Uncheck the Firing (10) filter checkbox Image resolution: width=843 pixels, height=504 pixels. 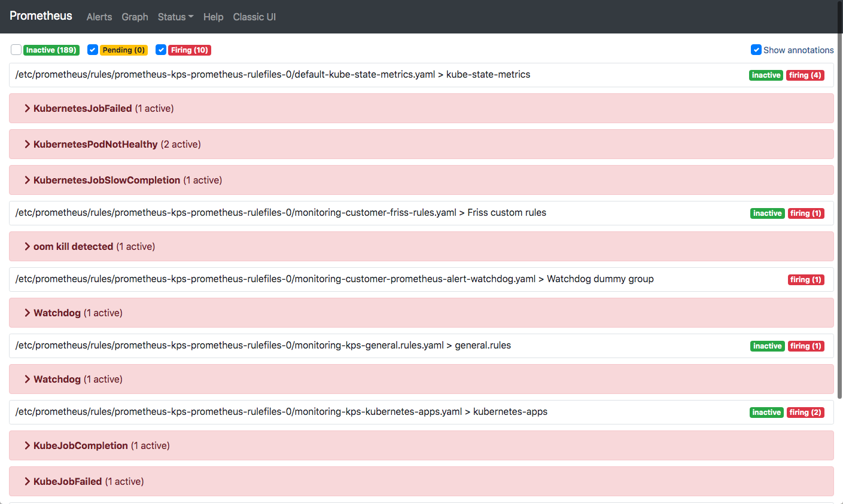[161, 50]
